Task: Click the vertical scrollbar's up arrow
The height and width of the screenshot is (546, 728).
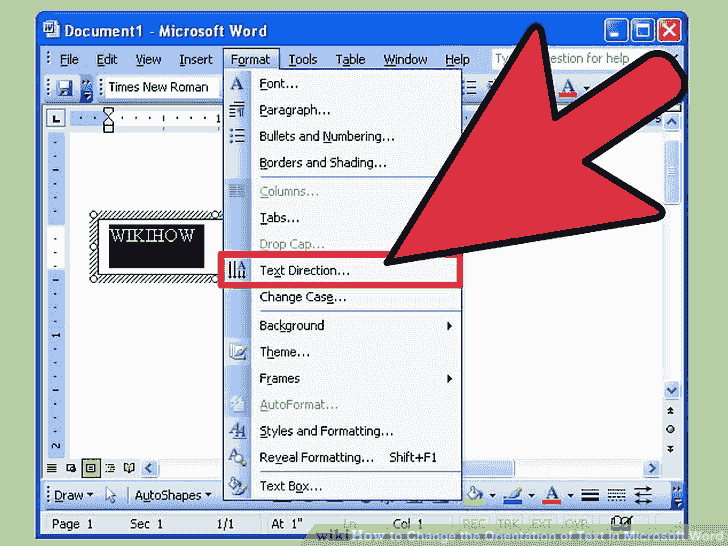Action: click(671, 123)
